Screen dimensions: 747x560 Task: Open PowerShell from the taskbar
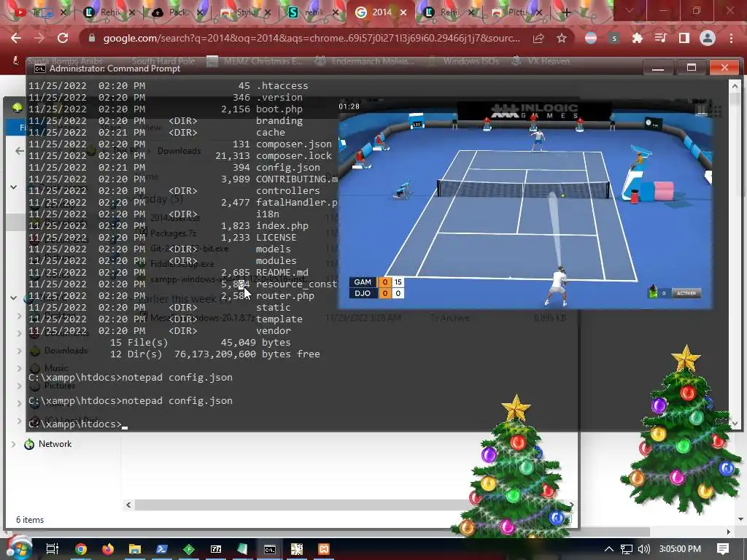(x=161, y=549)
